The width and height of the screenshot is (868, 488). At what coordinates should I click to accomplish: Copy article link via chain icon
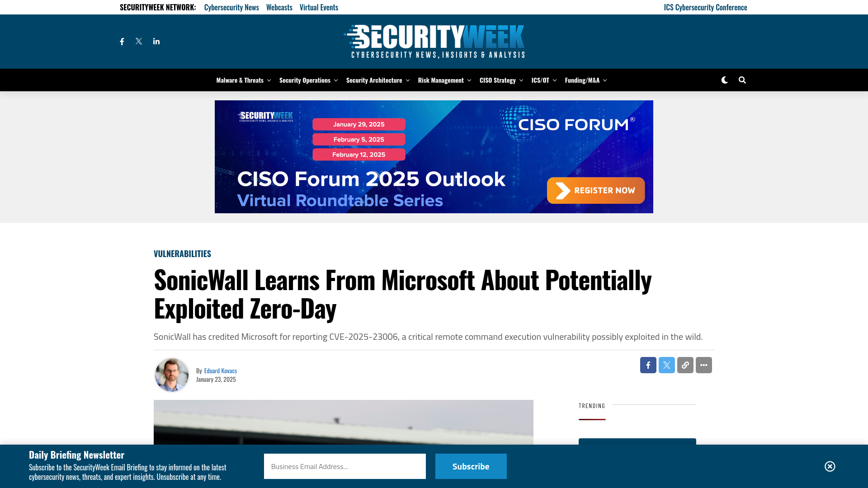[685, 365]
